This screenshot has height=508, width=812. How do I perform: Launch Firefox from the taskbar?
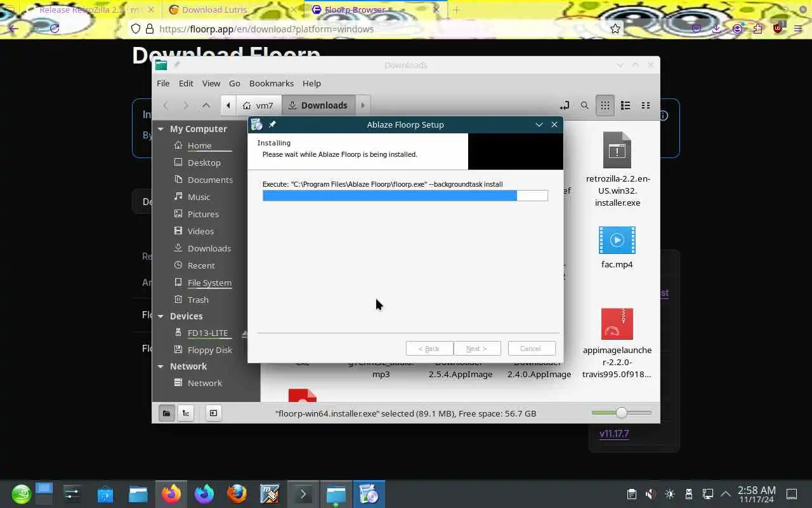coord(171,494)
